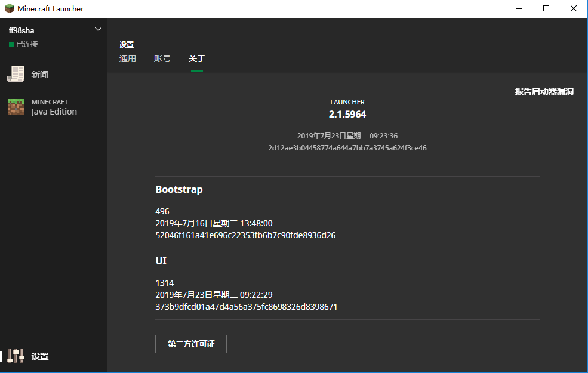
Task: Click the 第三方许可证 button
Action: (x=191, y=344)
